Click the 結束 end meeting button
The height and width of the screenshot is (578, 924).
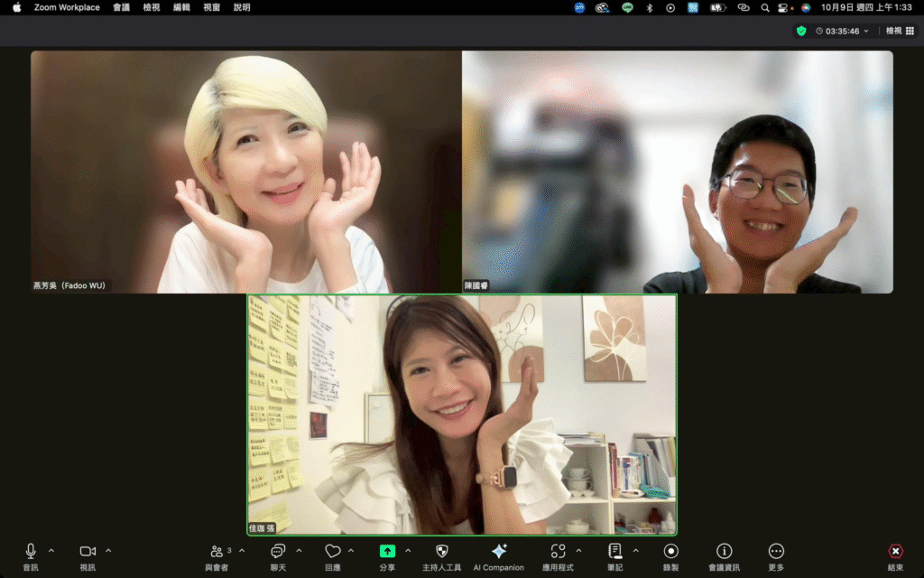point(895,552)
